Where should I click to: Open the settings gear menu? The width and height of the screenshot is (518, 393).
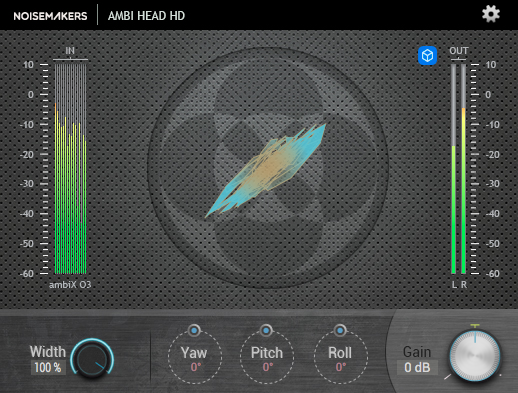click(x=491, y=14)
